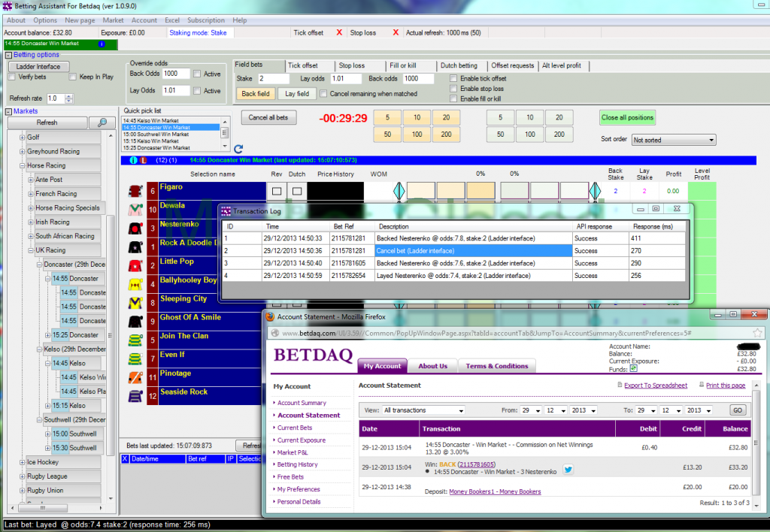
Task: Expand the Golf tree node
Action: point(22,138)
